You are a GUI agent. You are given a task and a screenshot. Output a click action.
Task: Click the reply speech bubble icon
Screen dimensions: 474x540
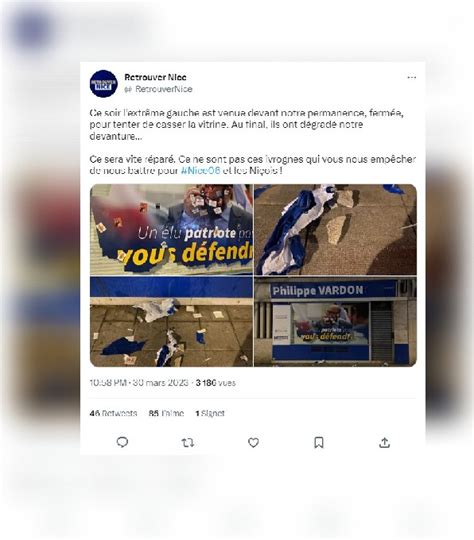pos(122,442)
